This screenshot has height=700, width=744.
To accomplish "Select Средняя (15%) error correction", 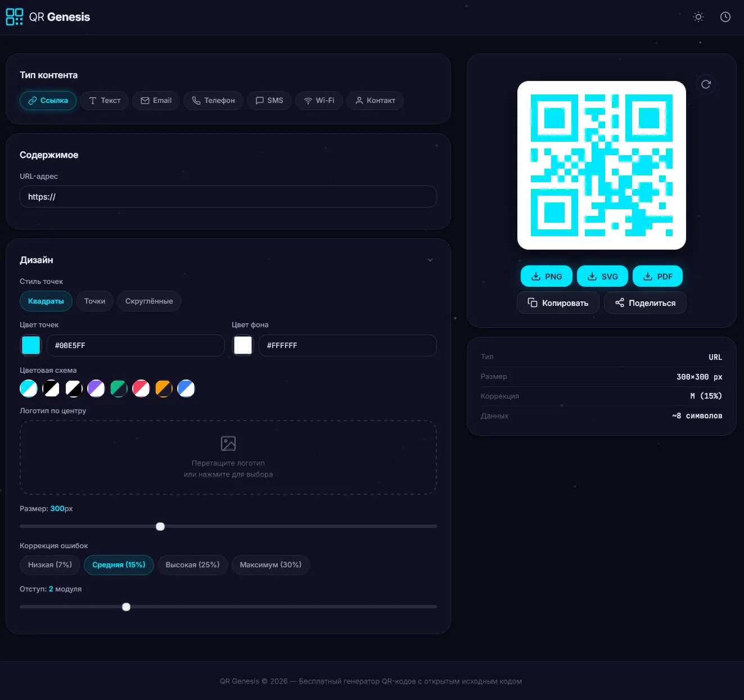I will 119,565.
